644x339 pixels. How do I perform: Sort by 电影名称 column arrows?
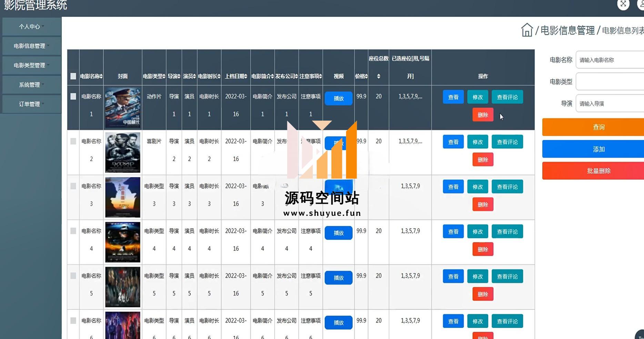(101, 76)
